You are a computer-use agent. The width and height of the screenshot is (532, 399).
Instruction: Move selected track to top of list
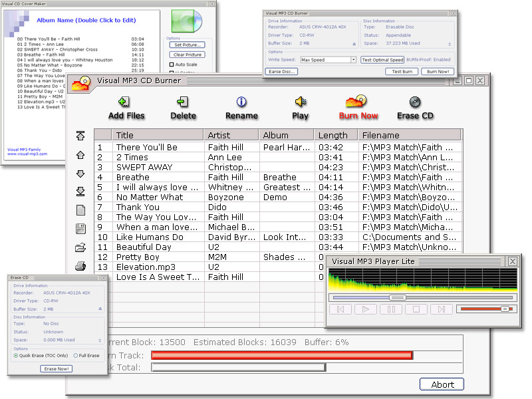[x=80, y=136]
